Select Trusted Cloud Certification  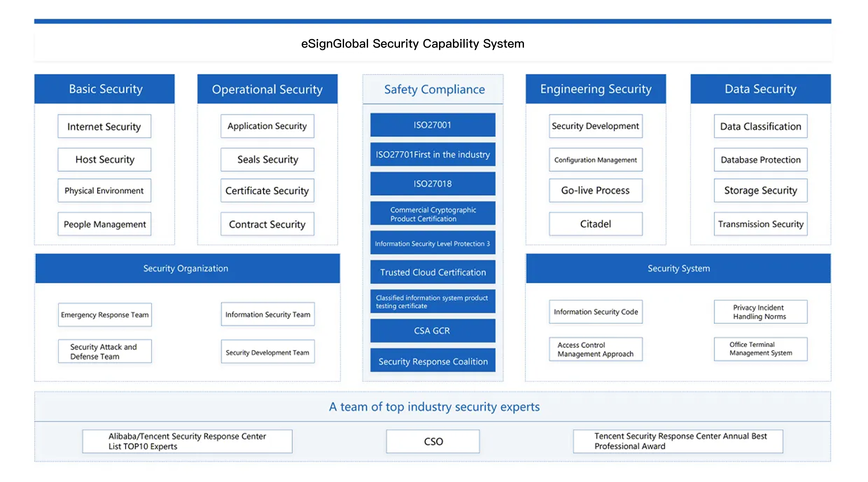(433, 272)
